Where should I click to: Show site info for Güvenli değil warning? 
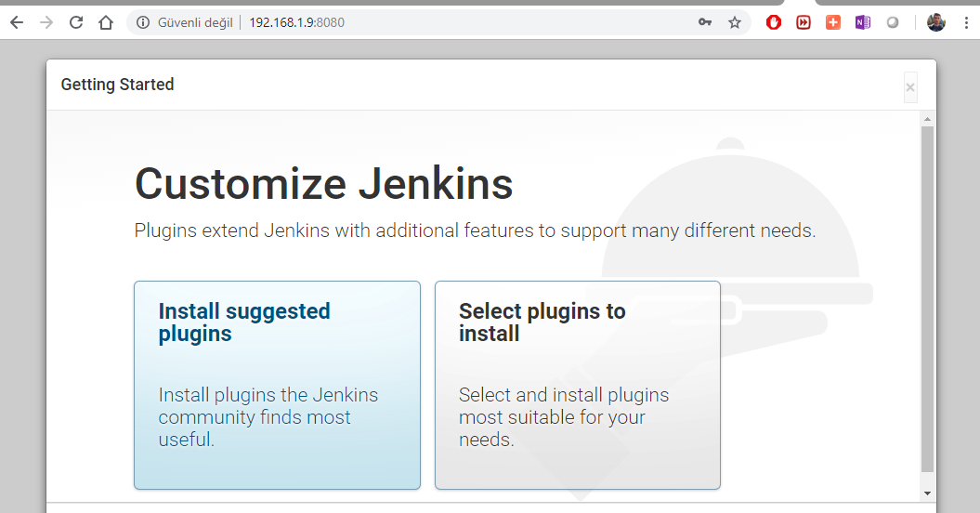point(143,22)
